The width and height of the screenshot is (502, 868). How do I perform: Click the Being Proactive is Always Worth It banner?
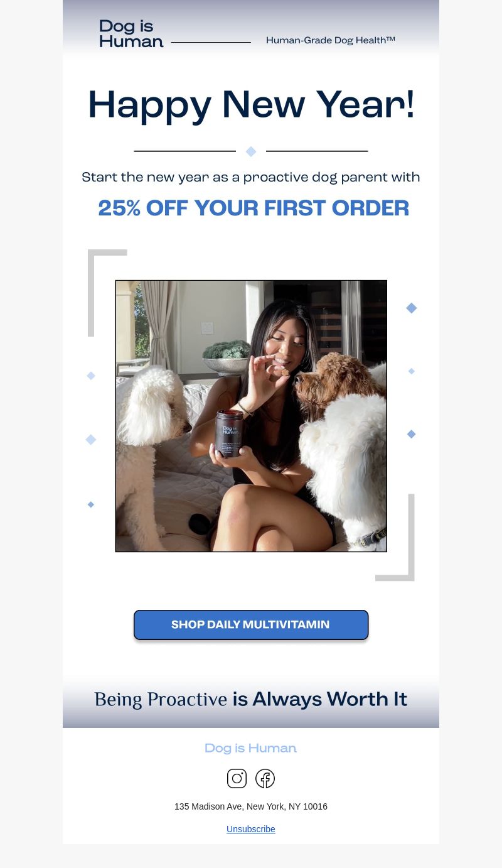pyautogui.click(x=251, y=699)
